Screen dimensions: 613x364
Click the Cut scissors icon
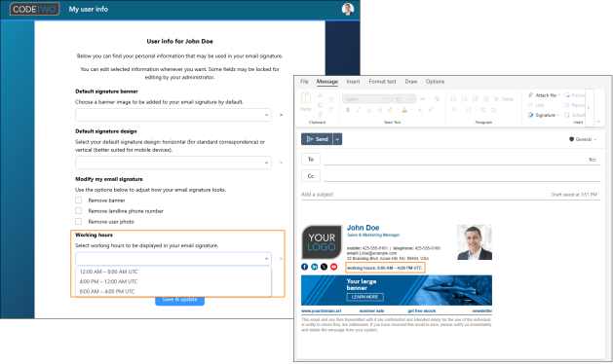click(x=321, y=95)
